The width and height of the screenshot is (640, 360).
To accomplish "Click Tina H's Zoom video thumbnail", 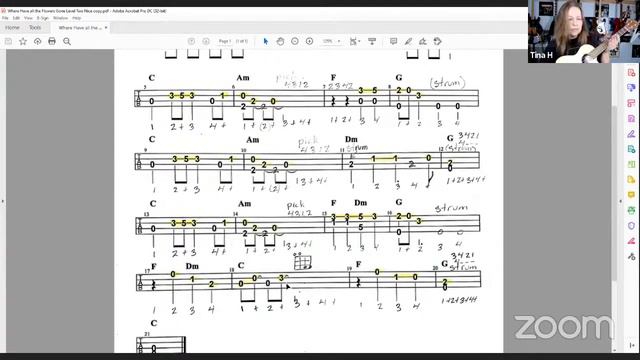I will point(584,31).
